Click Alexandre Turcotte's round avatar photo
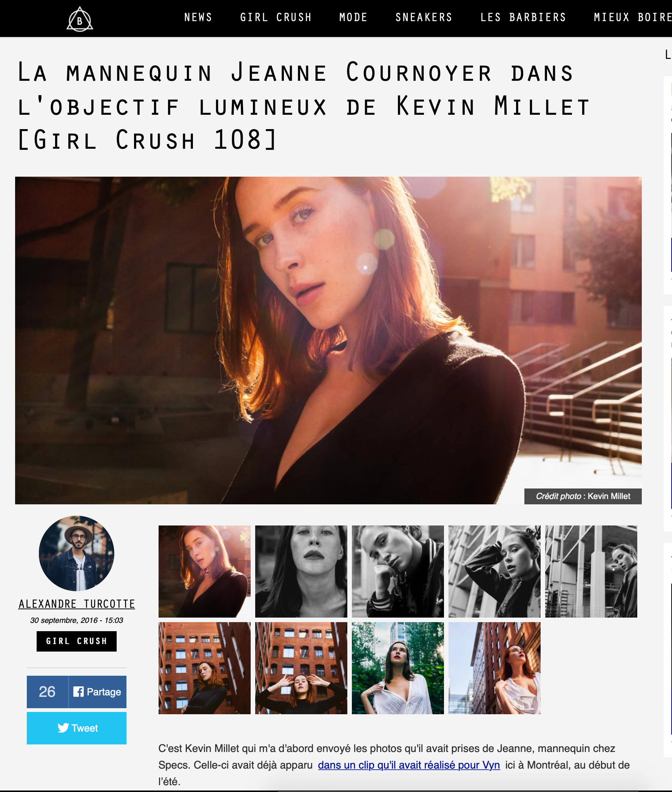Viewport: 672px width, 792px height. pos(77,553)
